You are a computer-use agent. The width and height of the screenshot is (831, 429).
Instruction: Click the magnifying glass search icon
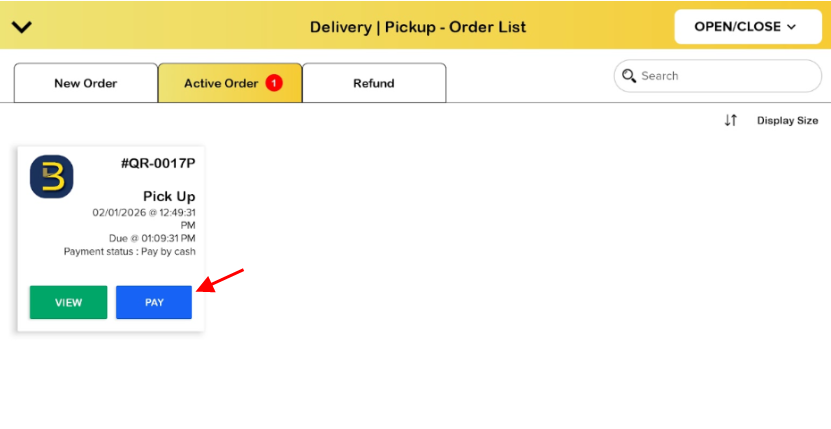[x=629, y=76]
